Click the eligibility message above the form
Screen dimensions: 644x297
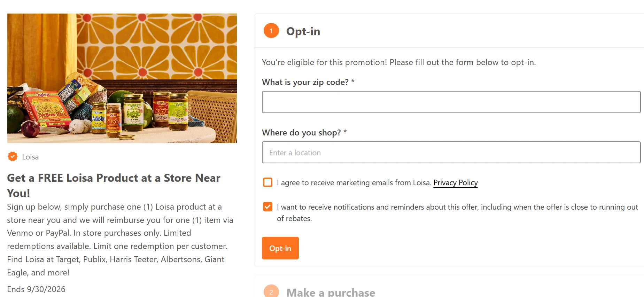click(x=399, y=62)
